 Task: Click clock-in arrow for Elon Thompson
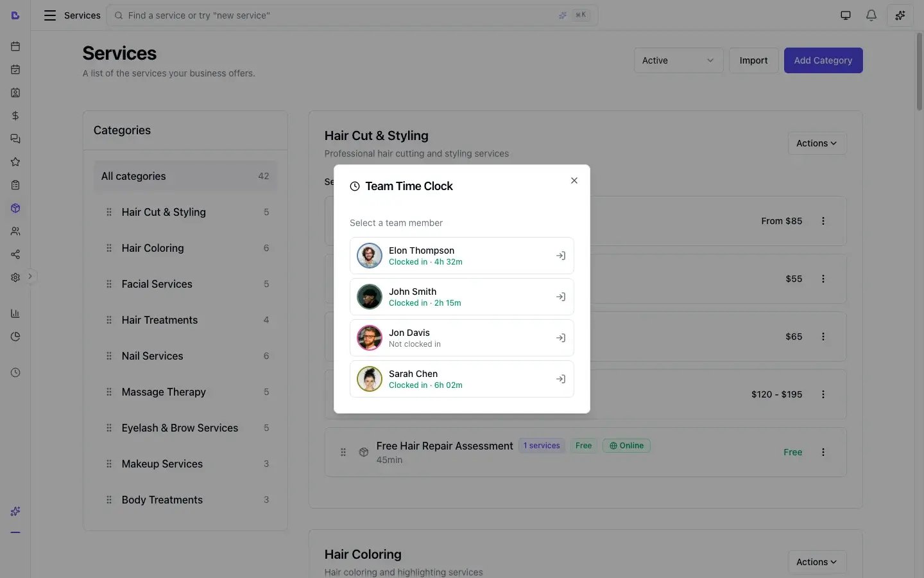tap(561, 256)
